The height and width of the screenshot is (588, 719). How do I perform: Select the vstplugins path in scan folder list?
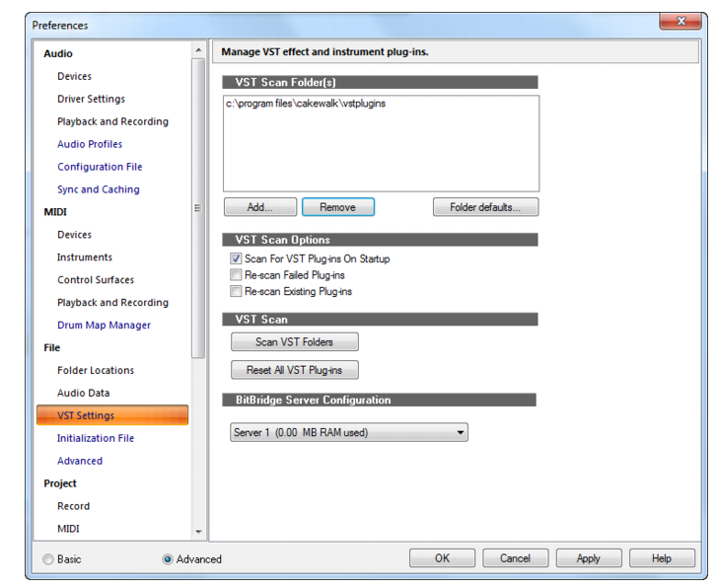pos(306,104)
